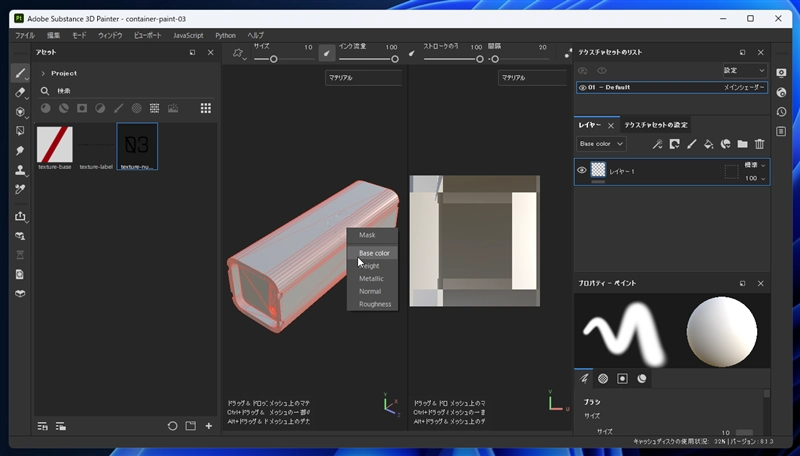800x456 pixels.
Task: Open the Python menu
Action: coord(225,35)
